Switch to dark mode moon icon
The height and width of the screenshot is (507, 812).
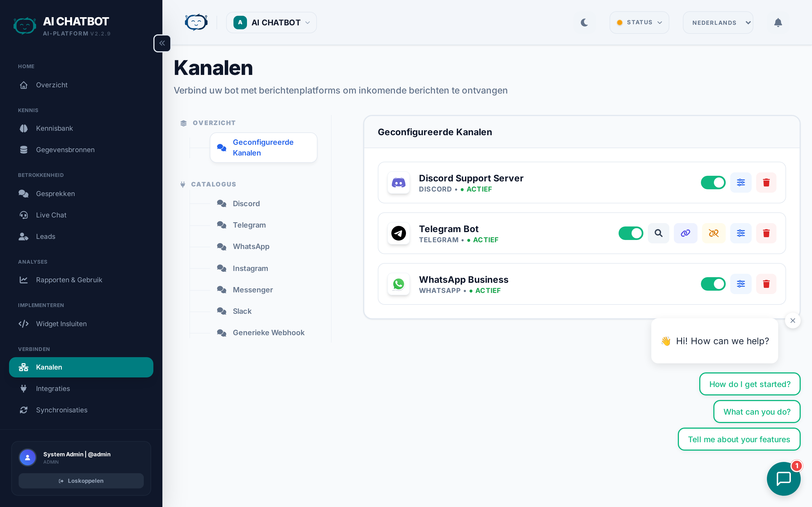click(584, 23)
